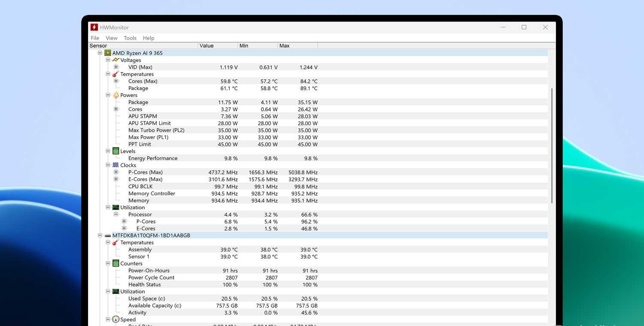Screen dimensions: 644x326
Task: Open the View menu
Action: [111, 38]
